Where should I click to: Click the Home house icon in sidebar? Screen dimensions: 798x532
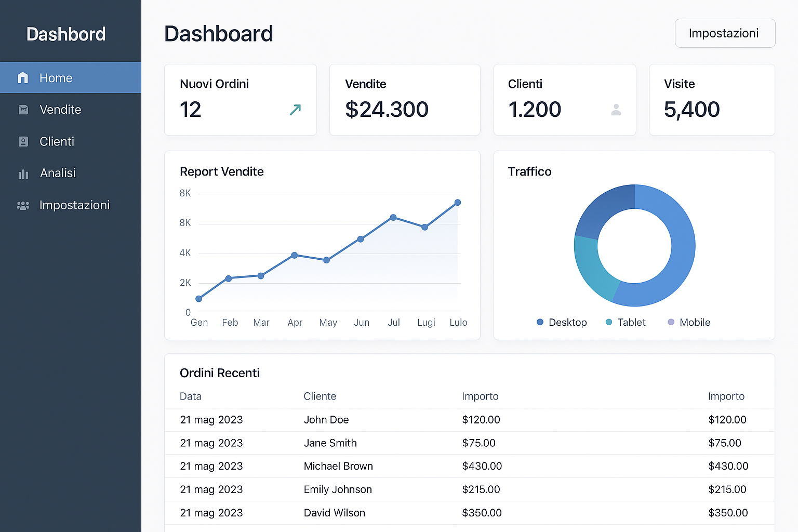[23, 78]
